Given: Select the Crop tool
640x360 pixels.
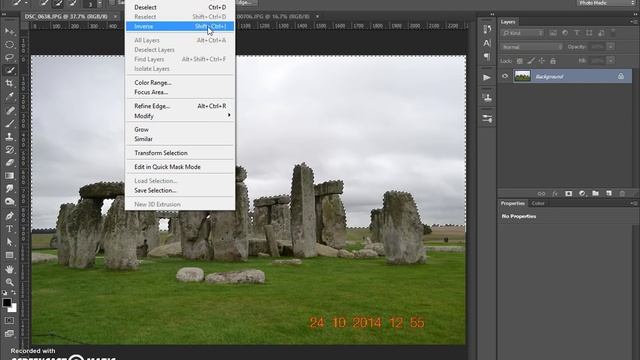Looking at the screenshot, I should pos(9,83).
